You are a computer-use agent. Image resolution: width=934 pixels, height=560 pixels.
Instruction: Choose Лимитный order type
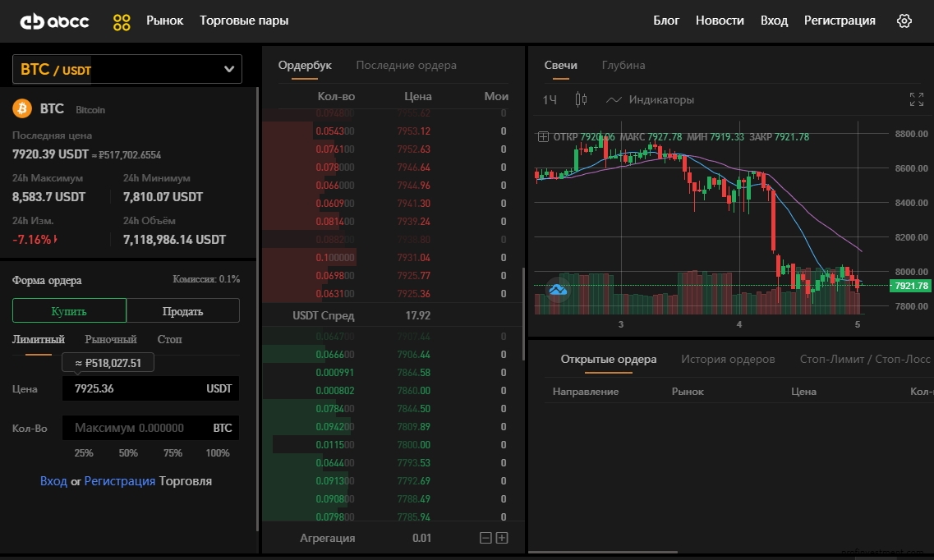click(38, 339)
